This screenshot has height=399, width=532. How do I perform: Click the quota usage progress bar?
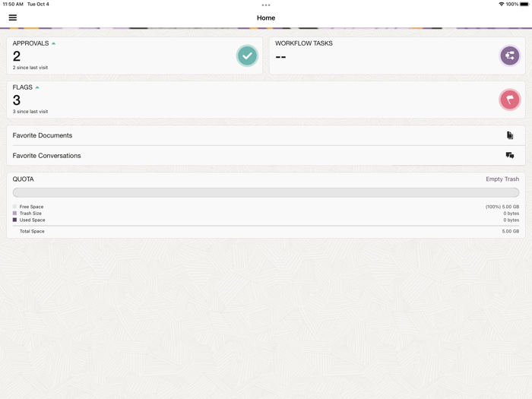pos(266,192)
